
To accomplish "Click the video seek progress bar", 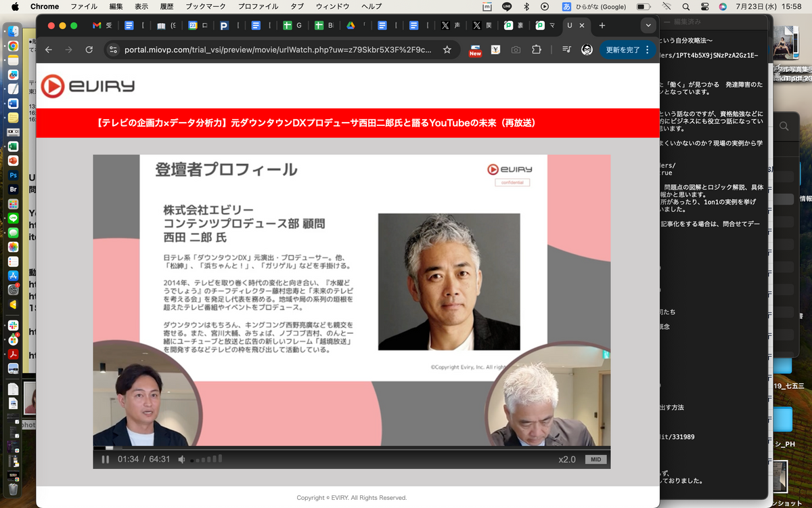I will (x=352, y=448).
